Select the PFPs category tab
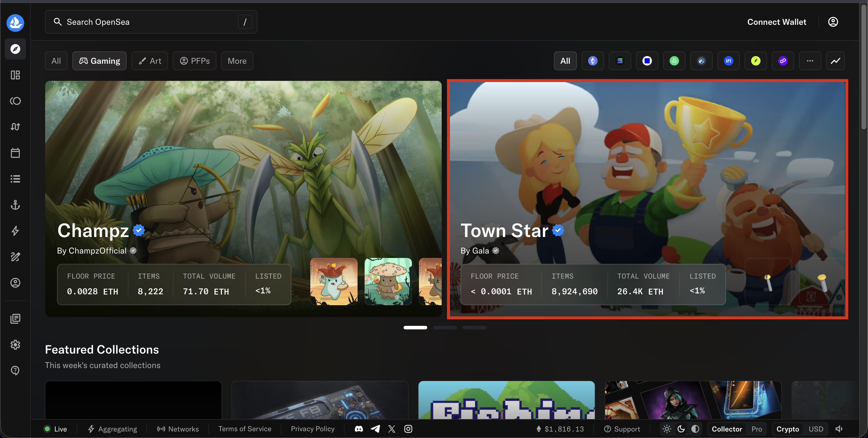Screen dimensions: 868x438 (x=195, y=61)
